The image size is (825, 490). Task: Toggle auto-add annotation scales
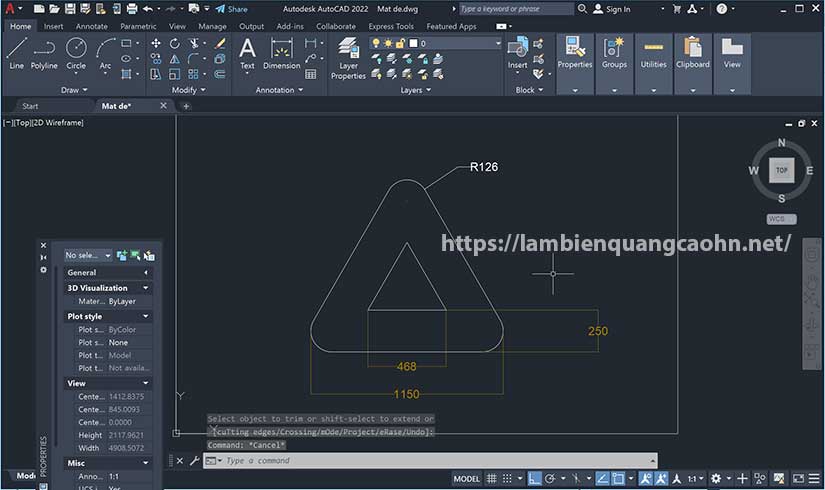click(x=661, y=478)
